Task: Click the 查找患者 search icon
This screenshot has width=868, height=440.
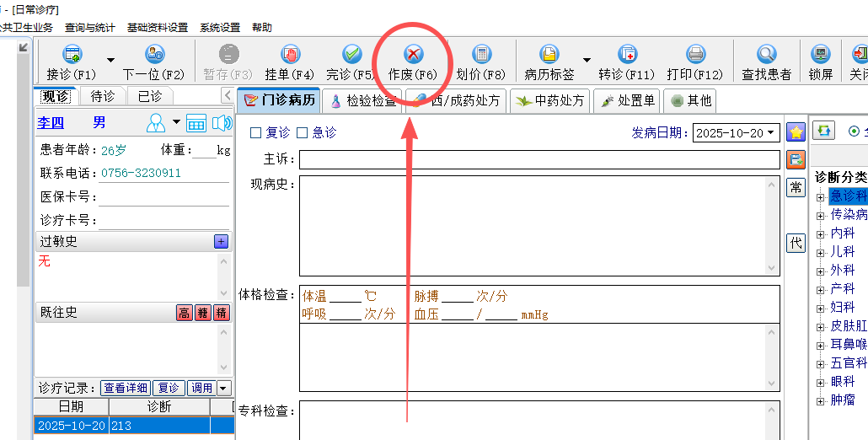Action: pyautogui.click(x=766, y=55)
